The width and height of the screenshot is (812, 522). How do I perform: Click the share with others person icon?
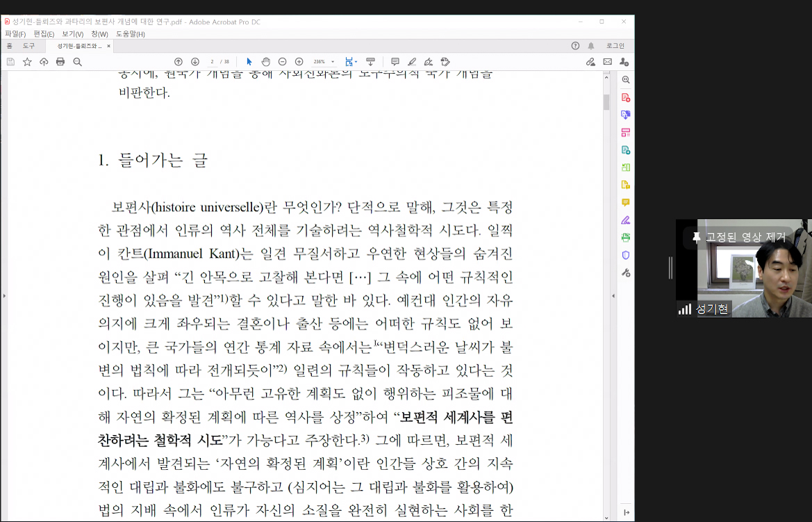pos(624,62)
